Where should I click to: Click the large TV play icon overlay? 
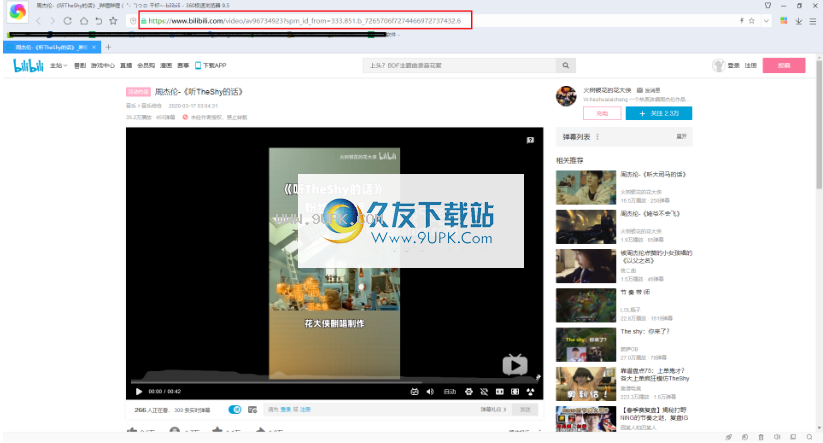(x=515, y=364)
